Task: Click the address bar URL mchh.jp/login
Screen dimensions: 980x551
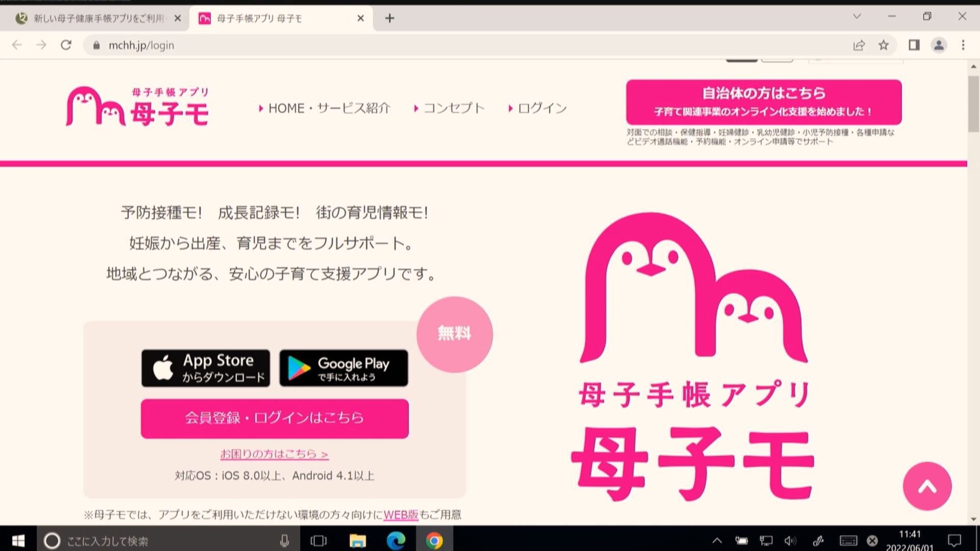Action: pyautogui.click(x=141, y=45)
